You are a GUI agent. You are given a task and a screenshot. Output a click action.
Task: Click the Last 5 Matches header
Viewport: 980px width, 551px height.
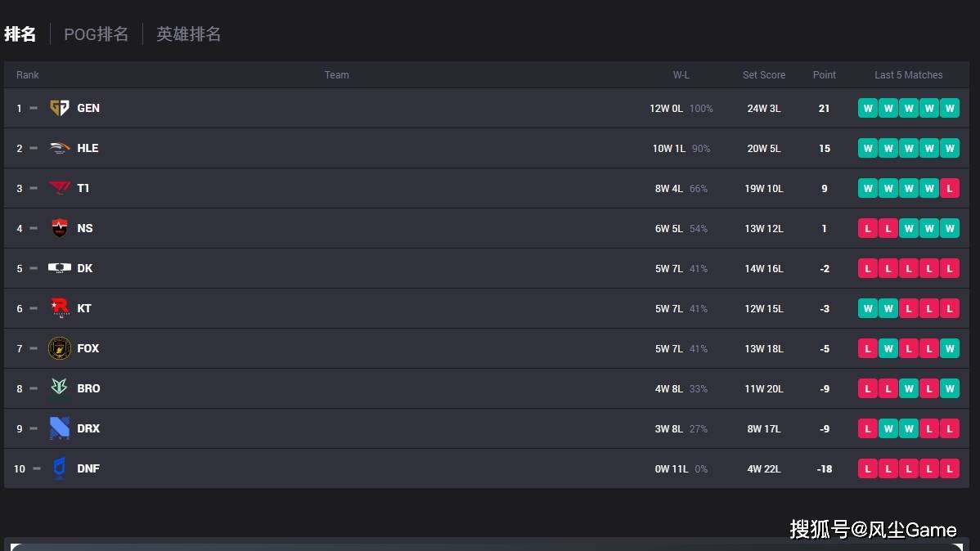click(909, 75)
